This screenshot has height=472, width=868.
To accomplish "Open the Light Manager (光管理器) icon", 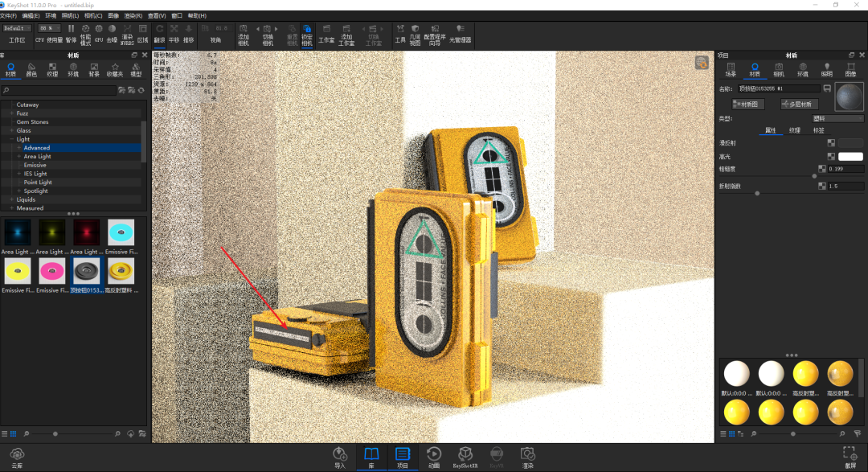I will click(x=461, y=31).
